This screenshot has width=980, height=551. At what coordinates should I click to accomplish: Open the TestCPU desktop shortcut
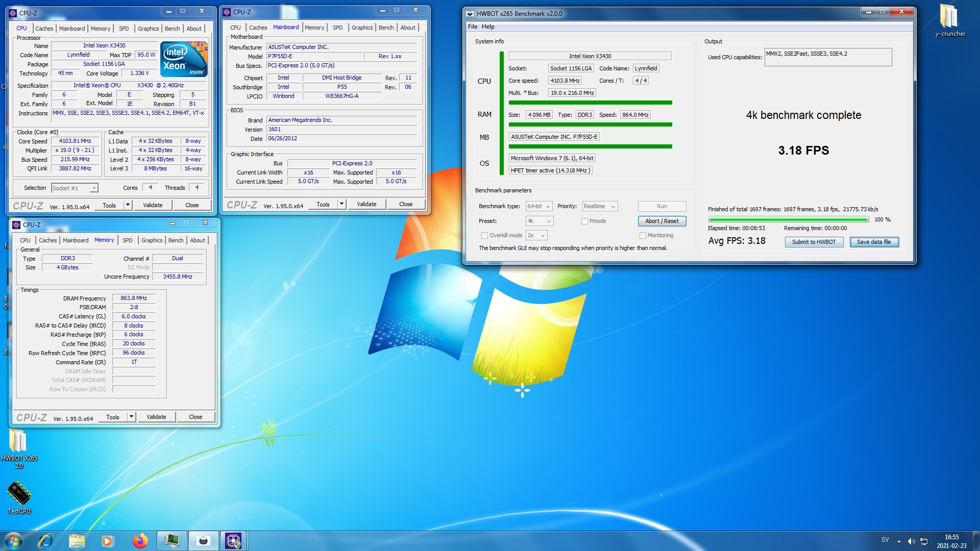(19, 498)
